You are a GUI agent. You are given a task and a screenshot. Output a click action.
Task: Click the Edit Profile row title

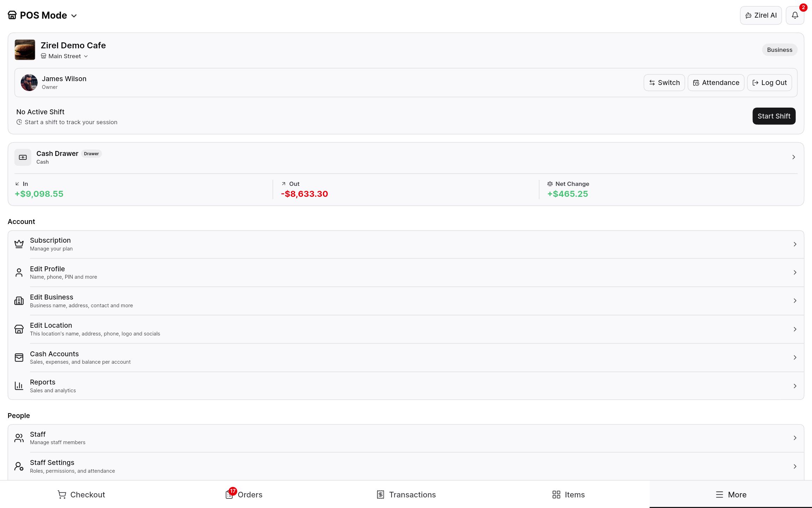pos(47,269)
